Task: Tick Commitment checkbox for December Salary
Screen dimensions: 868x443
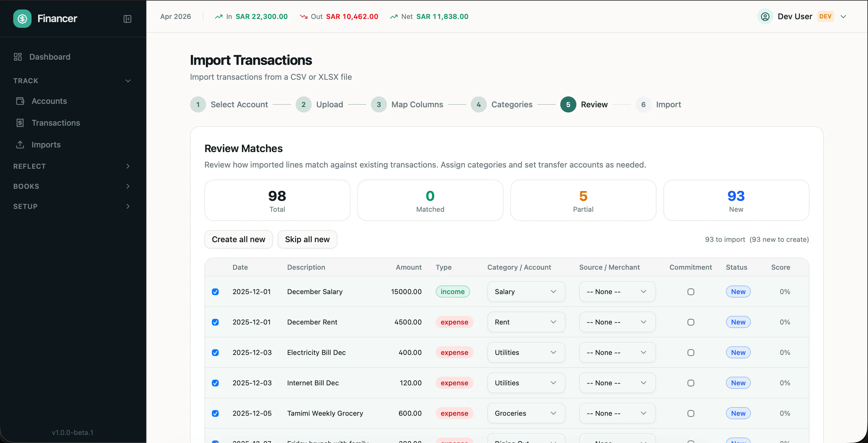Action: click(691, 292)
